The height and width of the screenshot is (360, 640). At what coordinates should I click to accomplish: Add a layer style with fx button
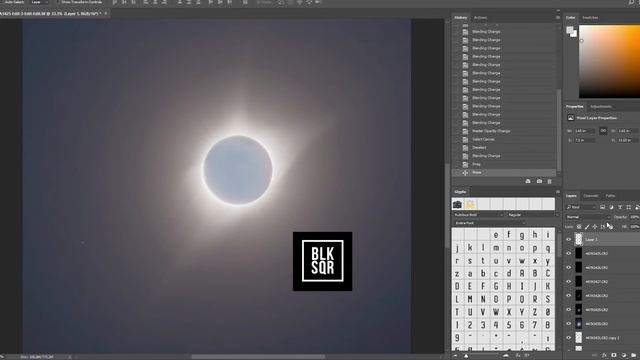604,356
